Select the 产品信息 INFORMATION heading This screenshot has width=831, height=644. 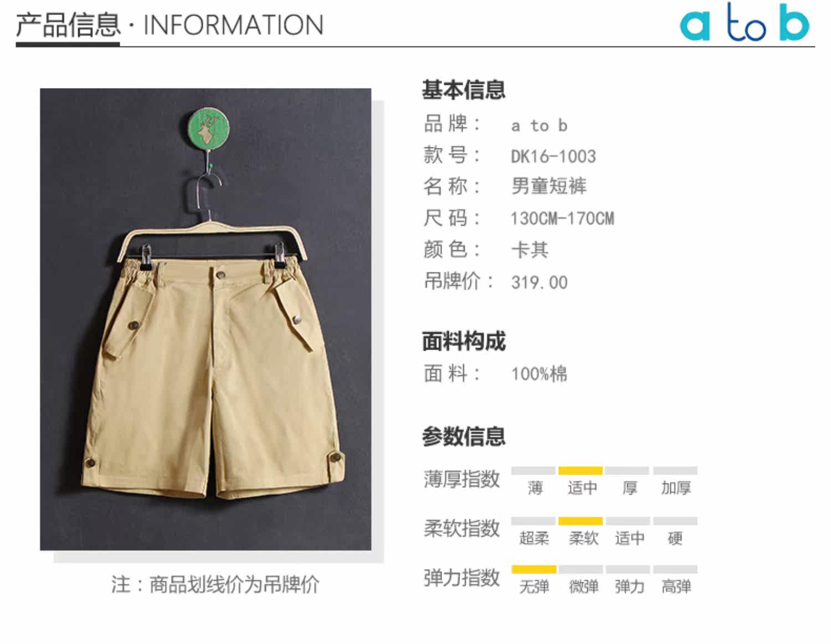[x=170, y=25]
